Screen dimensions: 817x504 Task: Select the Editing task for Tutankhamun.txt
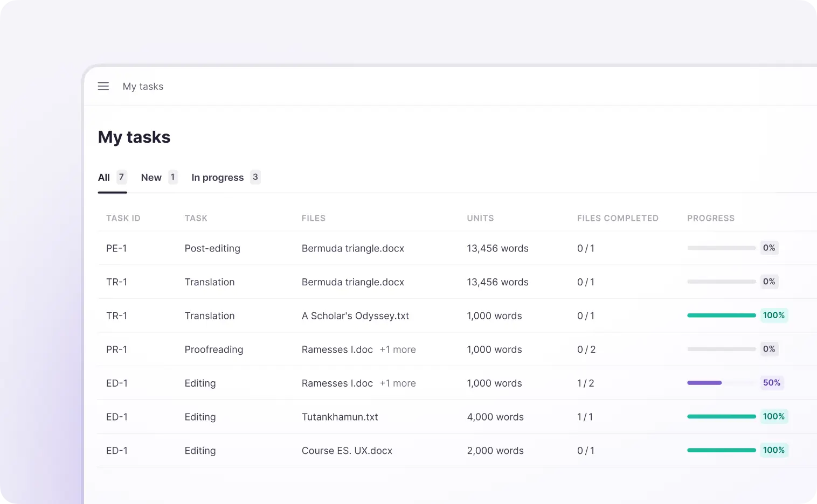click(x=200, y=417)
